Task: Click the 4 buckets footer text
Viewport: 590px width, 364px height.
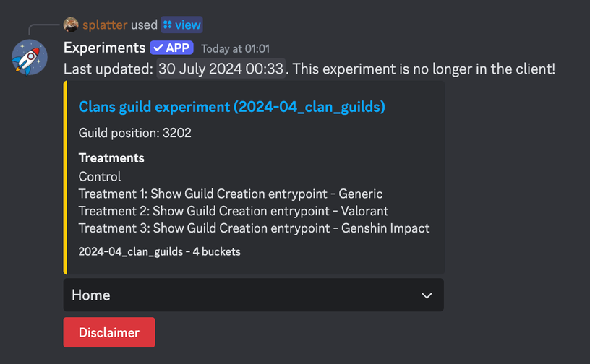Action: pos(217,251)
